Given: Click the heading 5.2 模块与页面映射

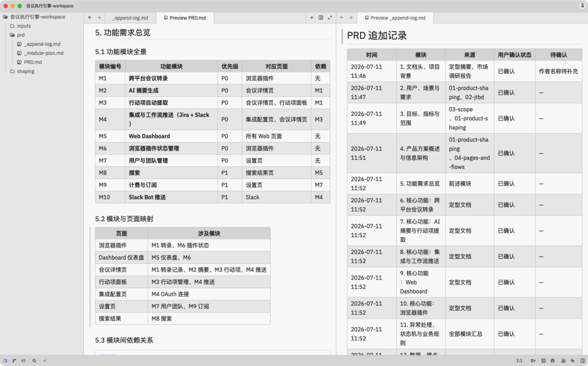Looking at the screenshot, I should coord(124,219).
